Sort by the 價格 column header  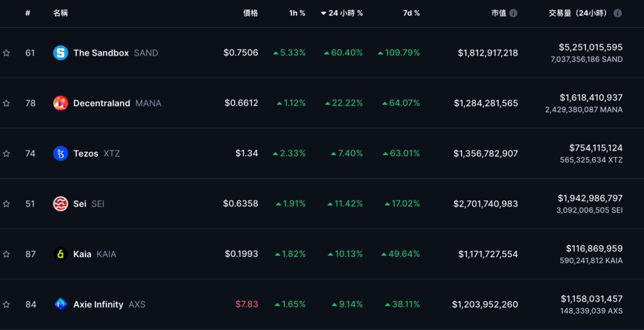click(250, 13)
